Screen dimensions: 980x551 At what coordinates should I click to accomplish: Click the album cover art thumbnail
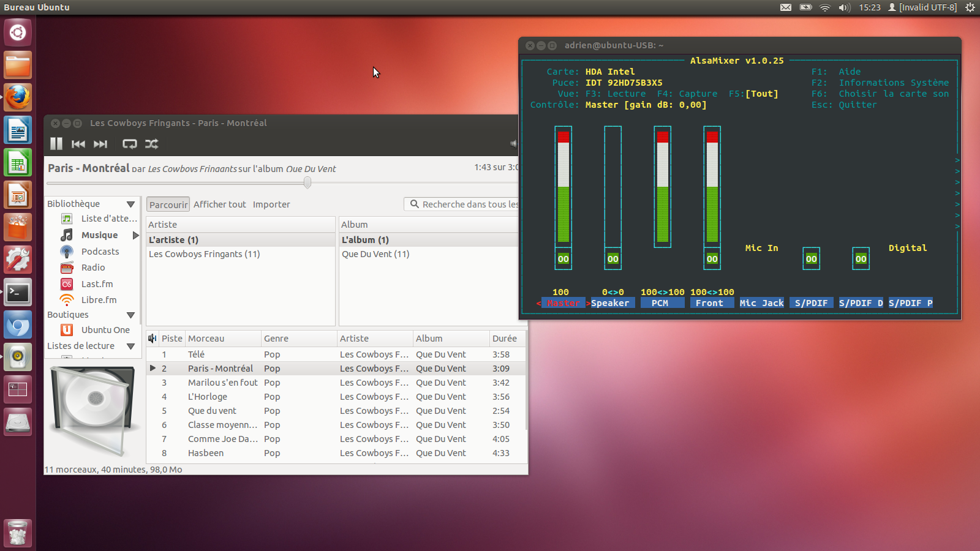94,411
